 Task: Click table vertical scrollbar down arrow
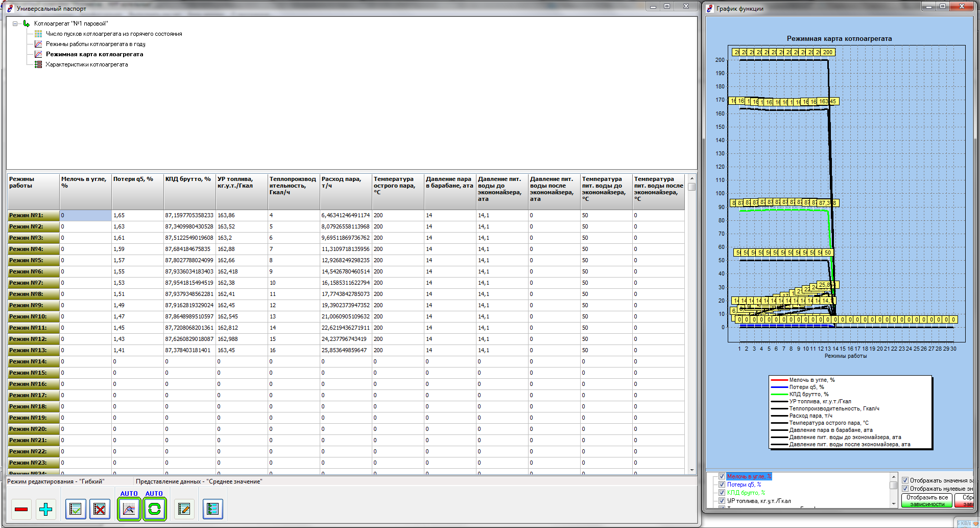(692, 470)
